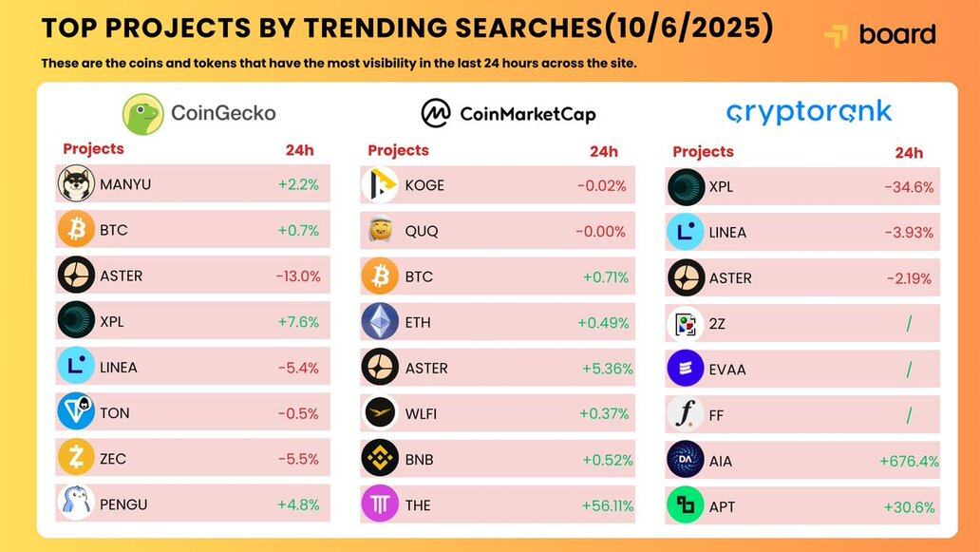Click the WLFI eagle icon
The height and width of the screenshot is (552, 980).
[x=380, y=413]
